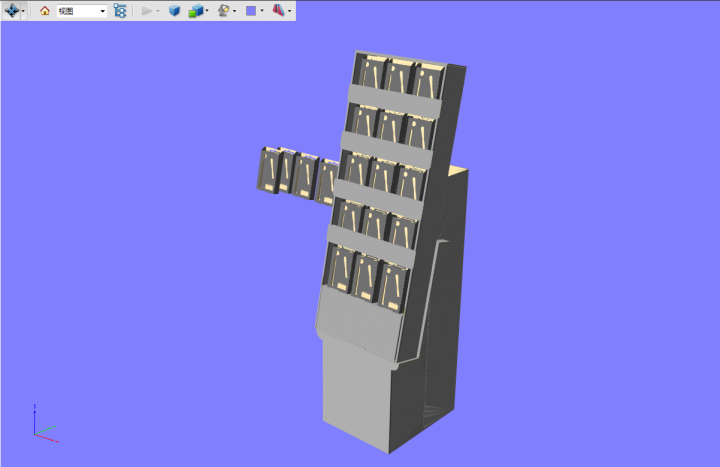Click the Model Render Mode cubes icon
The image size is (720, 467).
coord(195,11)
